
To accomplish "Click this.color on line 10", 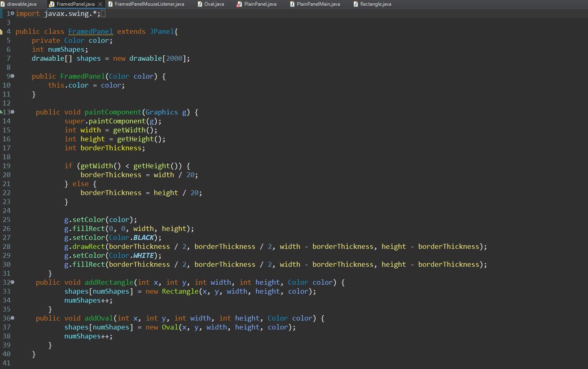I will tap(68, 85).
